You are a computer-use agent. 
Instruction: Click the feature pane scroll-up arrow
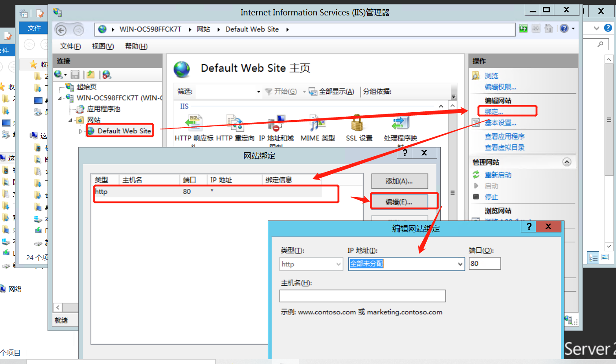[453, 106]
